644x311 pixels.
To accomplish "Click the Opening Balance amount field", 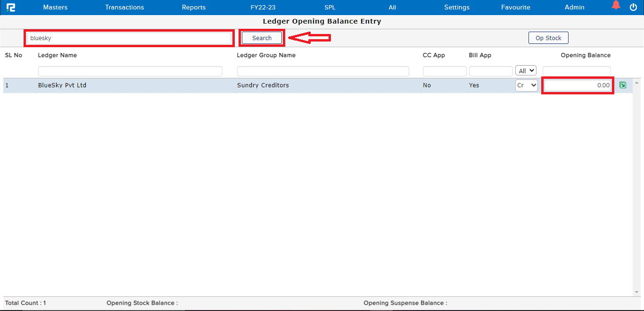I will tap(578, 85).
